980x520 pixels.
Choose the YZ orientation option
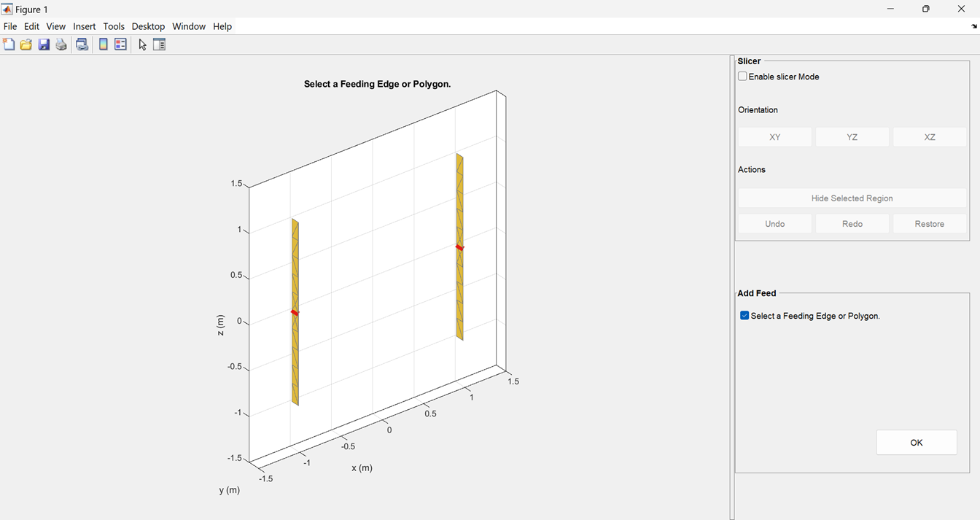pyautogui.click(x=852, y=136)
